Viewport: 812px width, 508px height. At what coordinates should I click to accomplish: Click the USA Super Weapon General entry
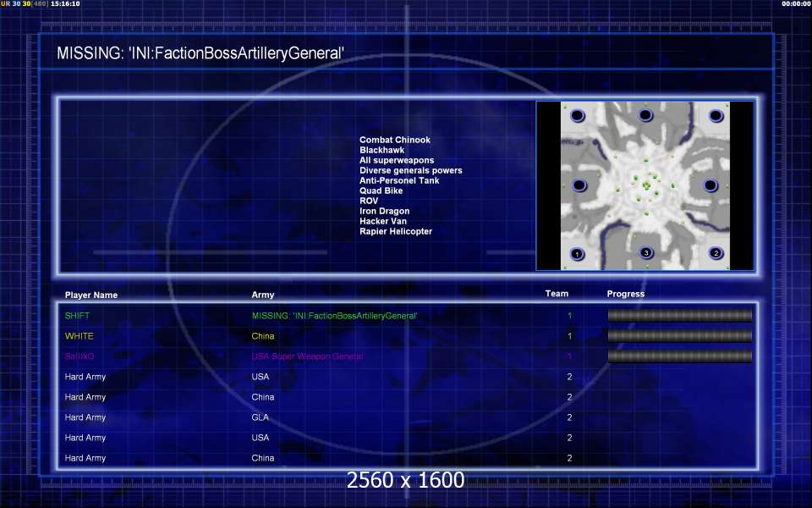[308, 356]
